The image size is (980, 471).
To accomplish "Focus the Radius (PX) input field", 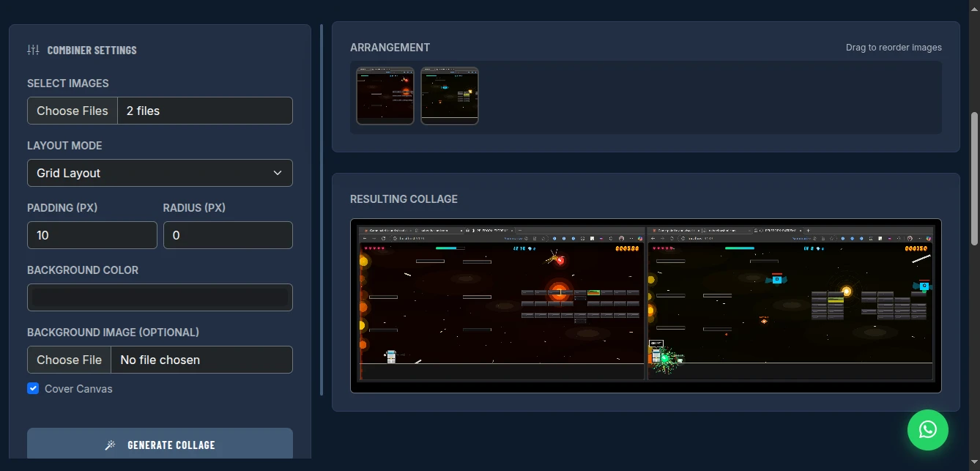I will [x=227, y=235].
